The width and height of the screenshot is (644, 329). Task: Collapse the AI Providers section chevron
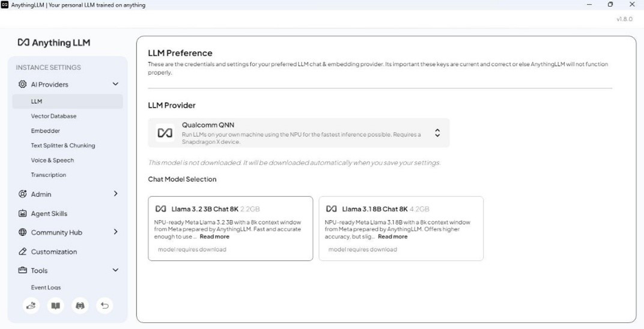pos(115,84)
